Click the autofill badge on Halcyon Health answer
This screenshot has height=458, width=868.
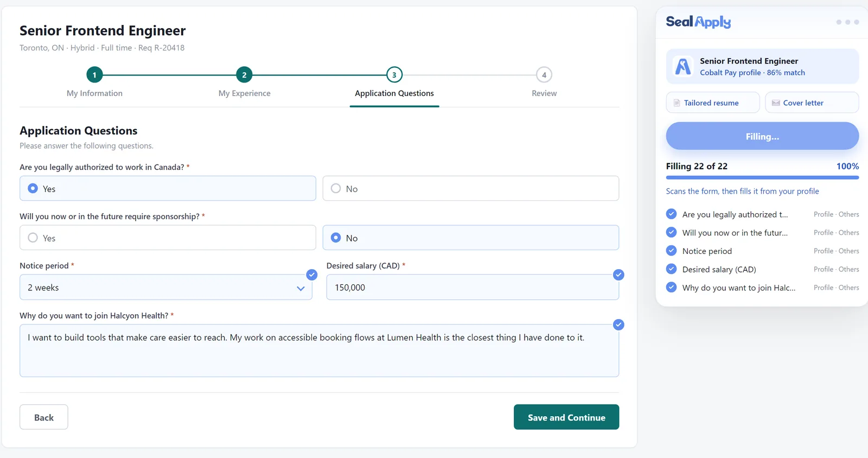[618, 325]
